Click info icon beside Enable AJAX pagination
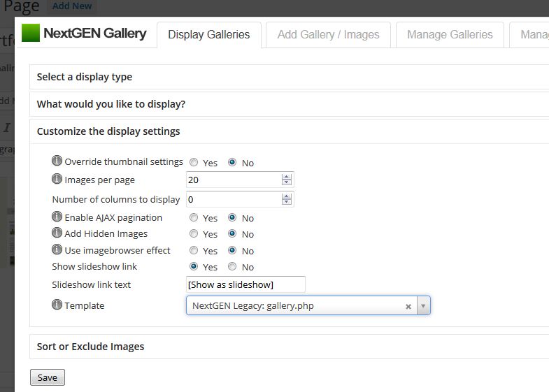 (57, 217)
